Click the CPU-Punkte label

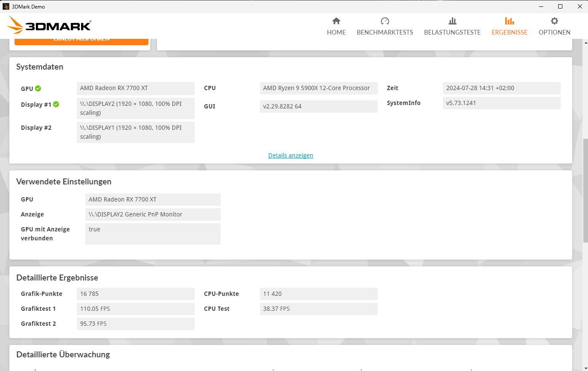(x=221, y=294)
